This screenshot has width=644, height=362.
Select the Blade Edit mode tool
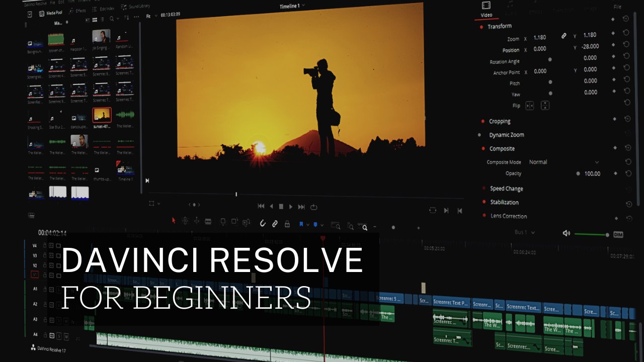coord(208,221)
